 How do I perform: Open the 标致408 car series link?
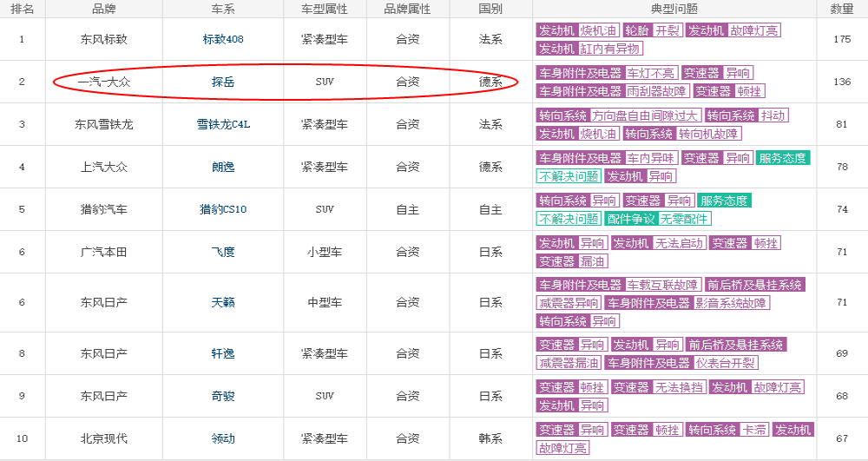pos(223,39)
